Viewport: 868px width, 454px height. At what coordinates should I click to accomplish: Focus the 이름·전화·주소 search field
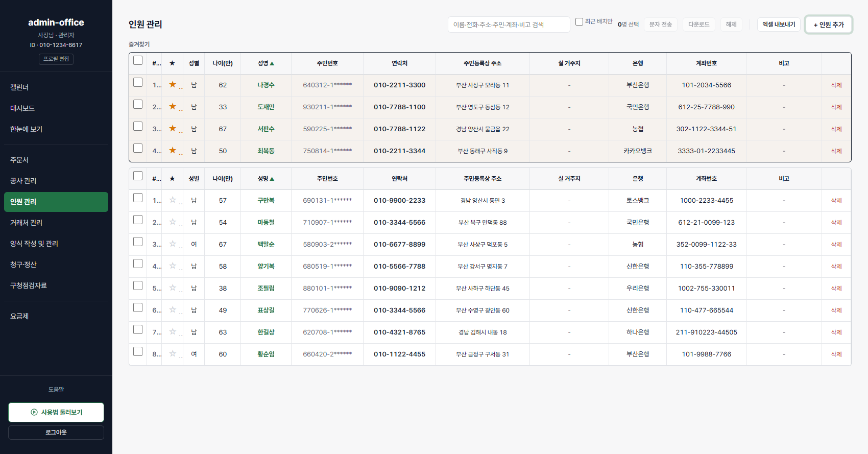click(x=509, y=25)
